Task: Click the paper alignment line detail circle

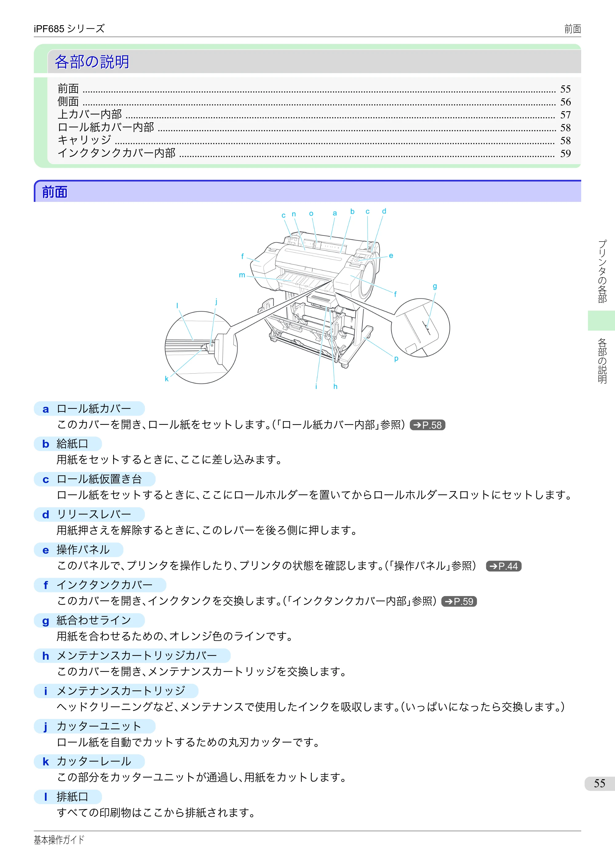Action: pos(420,328)
